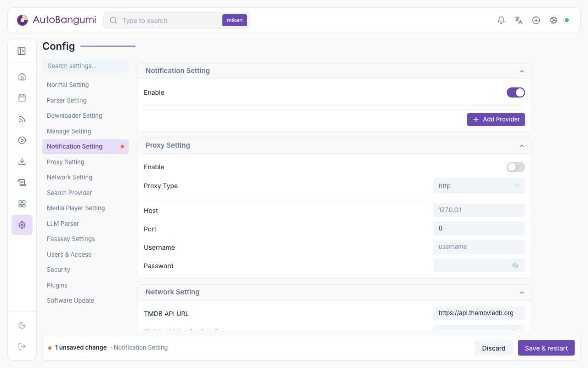Collapse the sidebar with the panel icon
Image resolution: width=588 pixels, height=368 pixels.
coord(22,51)
